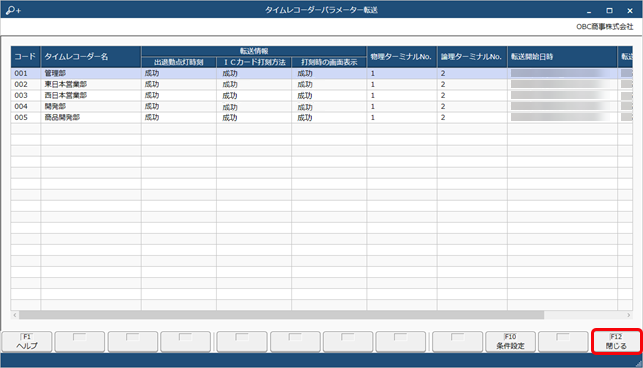Click 東日本営業部 row ICカード打刻方法 成功 cell
This screenshot has width=643, height=368.
(254, 85)
